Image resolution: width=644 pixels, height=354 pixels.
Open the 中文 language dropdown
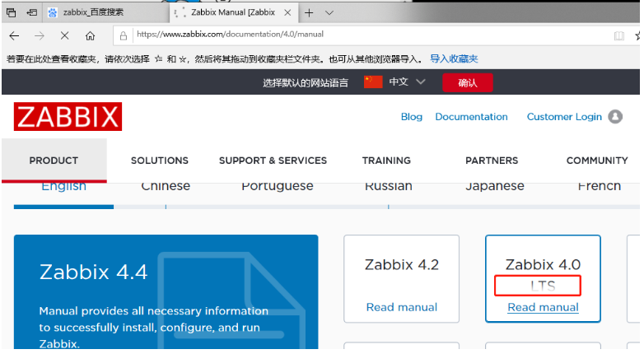[407, 82]
